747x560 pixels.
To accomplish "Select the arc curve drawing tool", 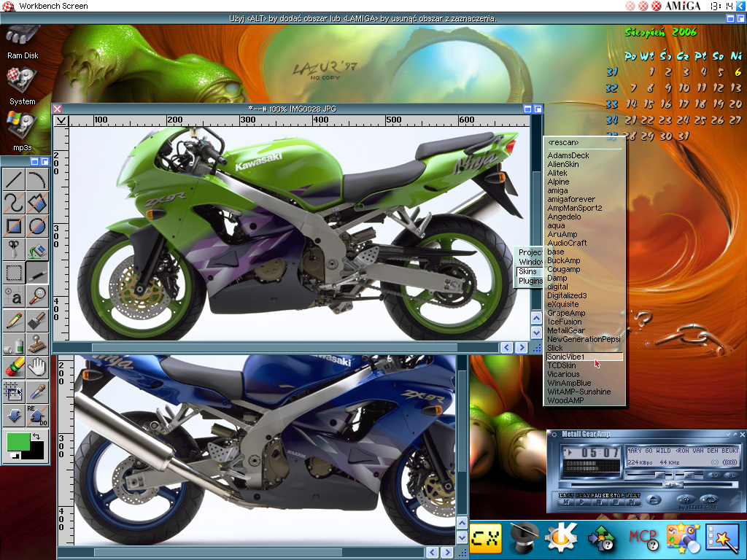I will pos(37,180).
